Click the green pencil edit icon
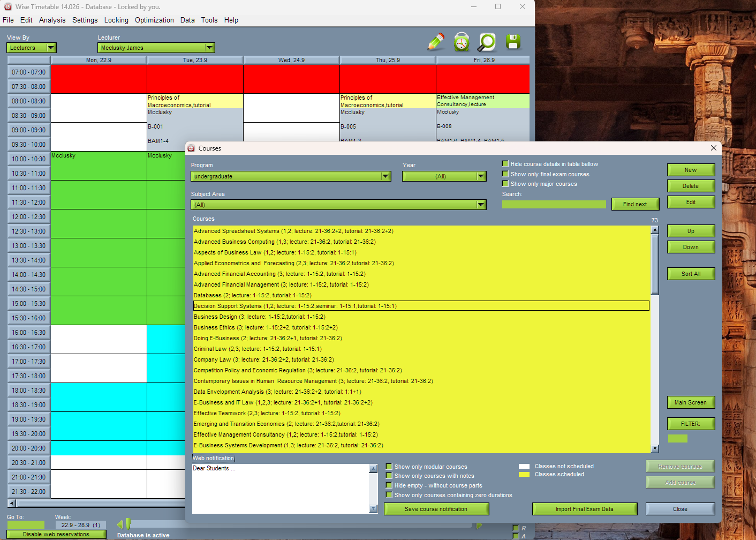Viewport: 756px width, 540px height. (436, 42)
